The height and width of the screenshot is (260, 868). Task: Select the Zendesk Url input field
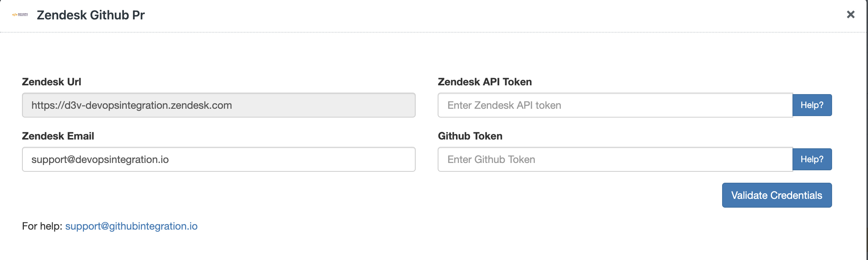[218, 105]
